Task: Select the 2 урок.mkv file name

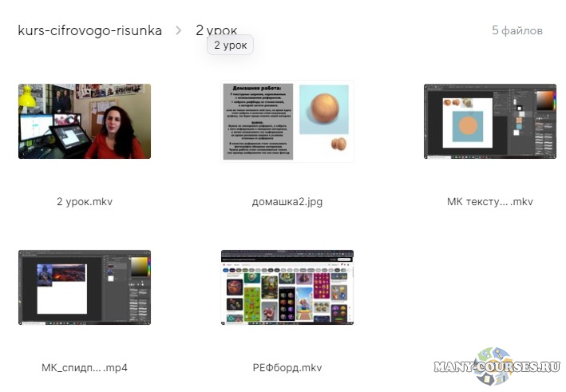Action: tap(85, 202)
